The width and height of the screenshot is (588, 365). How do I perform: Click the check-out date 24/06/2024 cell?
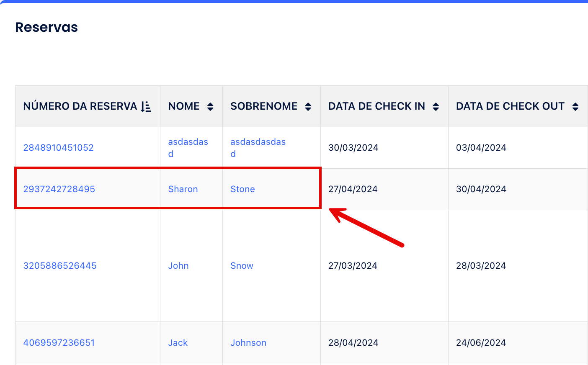[481, 343]
